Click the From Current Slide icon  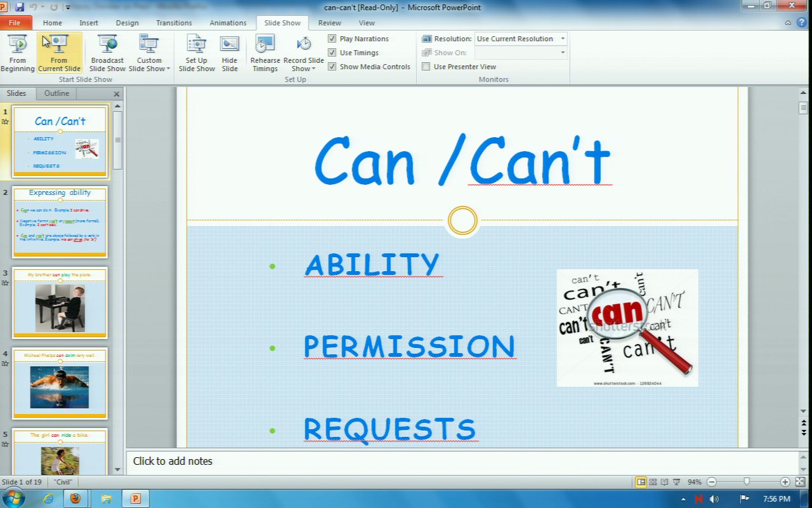click(x=59, y=44)
